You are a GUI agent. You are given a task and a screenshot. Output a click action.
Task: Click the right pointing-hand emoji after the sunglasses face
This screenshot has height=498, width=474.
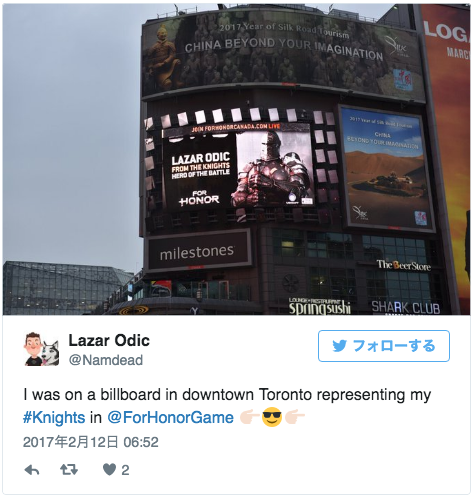[x=294, y=417]
